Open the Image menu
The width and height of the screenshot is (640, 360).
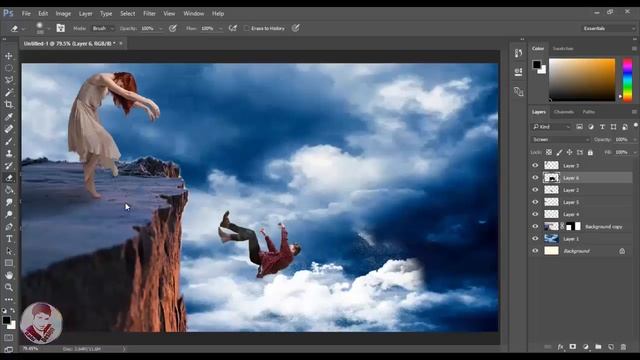63,13
